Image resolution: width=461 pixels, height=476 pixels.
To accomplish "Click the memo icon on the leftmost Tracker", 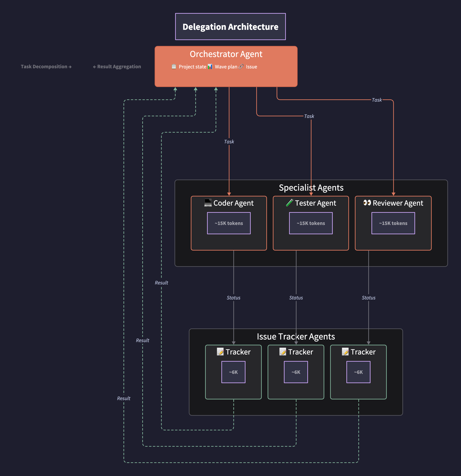I will [x=220, y=352].
